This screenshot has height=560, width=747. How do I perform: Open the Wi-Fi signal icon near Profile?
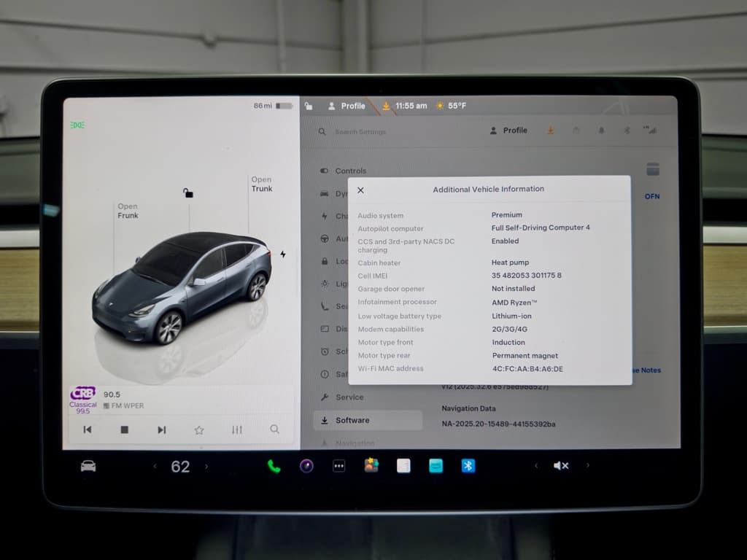[651, 130]
